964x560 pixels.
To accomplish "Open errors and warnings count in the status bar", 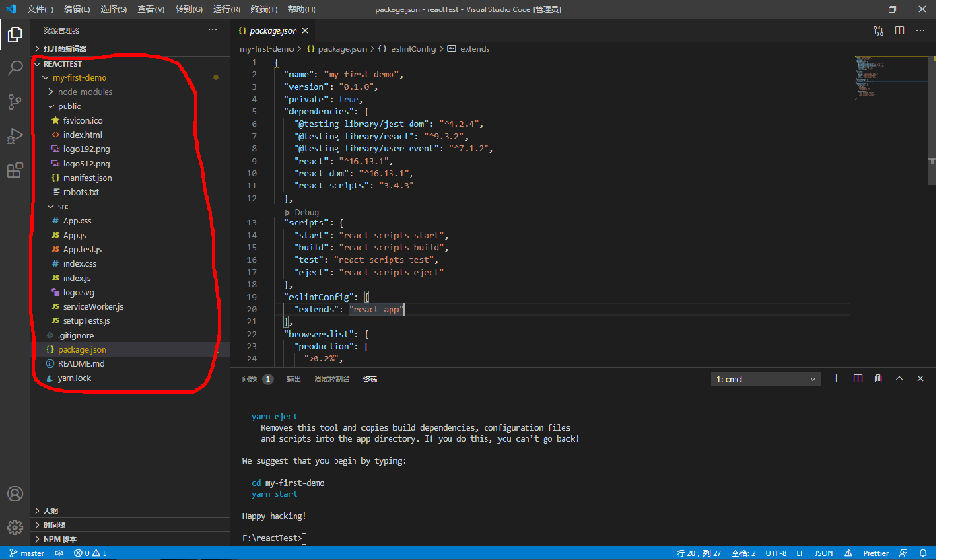I will coord(90,553).
